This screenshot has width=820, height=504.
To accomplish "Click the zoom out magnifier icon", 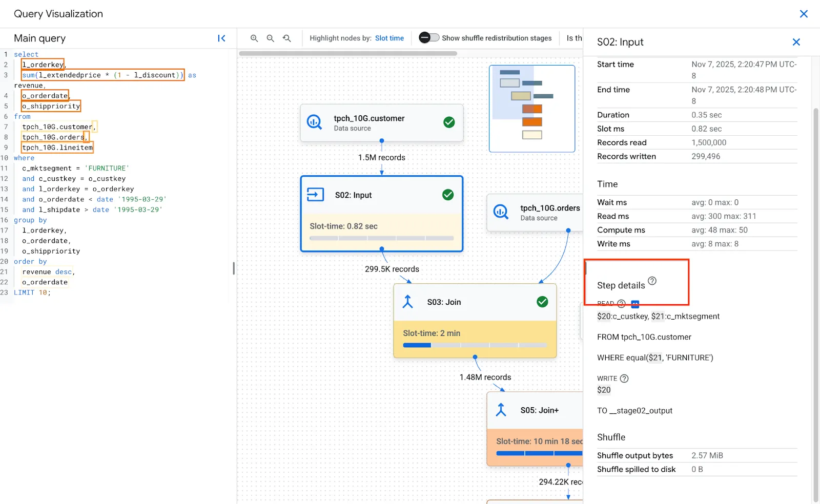I will [271, 38].
